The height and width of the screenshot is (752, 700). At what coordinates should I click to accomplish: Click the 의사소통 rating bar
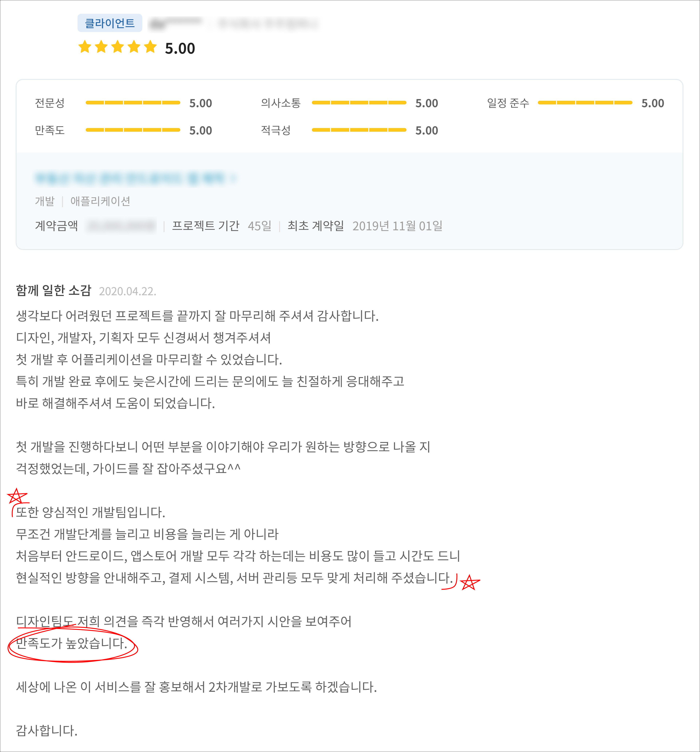(359, 103)
